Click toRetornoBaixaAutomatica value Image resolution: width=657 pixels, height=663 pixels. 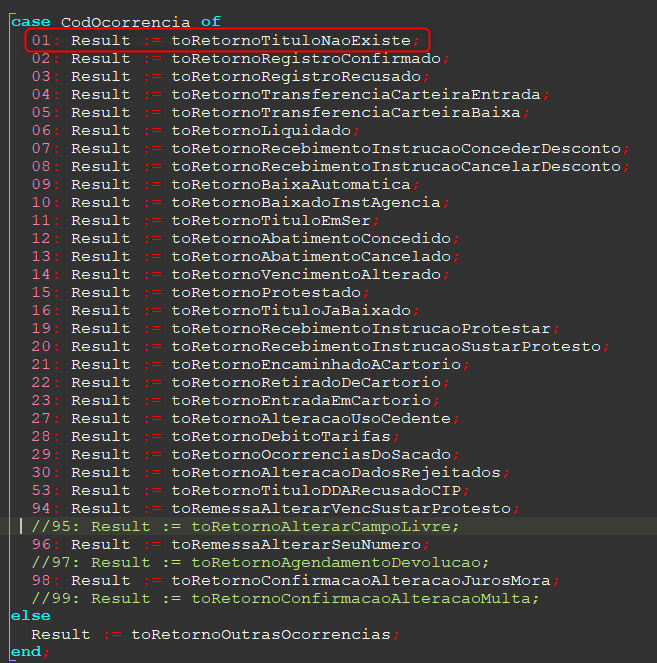click(x=291, y=184)
